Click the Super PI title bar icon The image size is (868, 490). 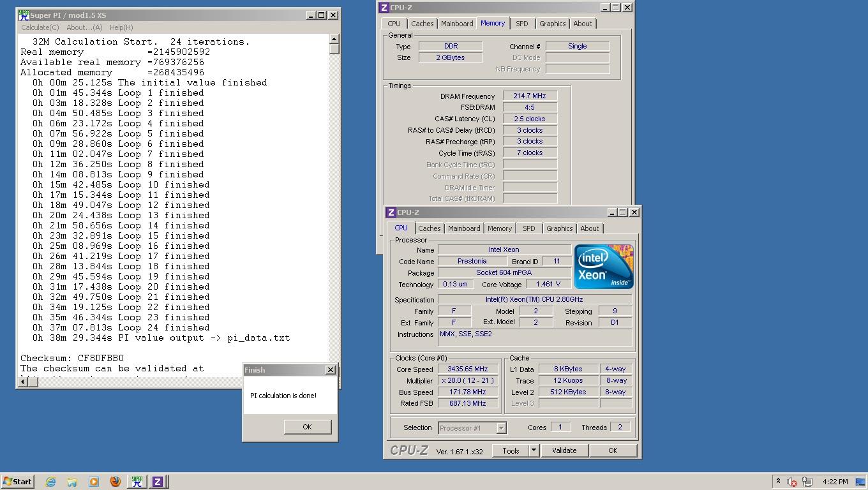[24, 15]
